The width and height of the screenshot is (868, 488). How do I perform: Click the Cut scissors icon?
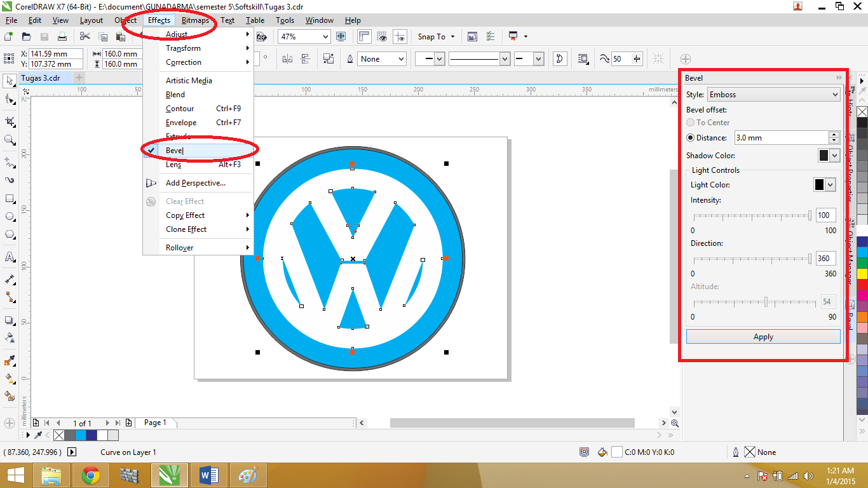[85, 37]
